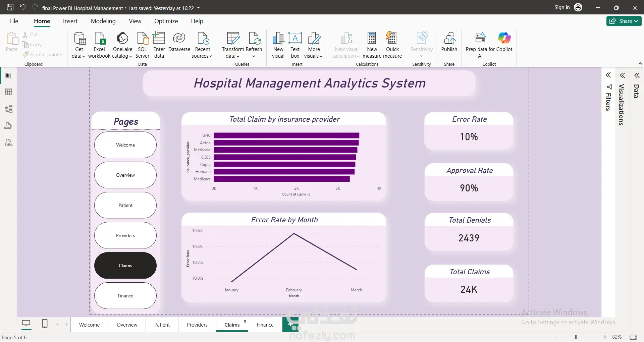The height and width of the screenshot is (342, 644).
Task: Open the user account icon
Action: [x=578, y=7]
